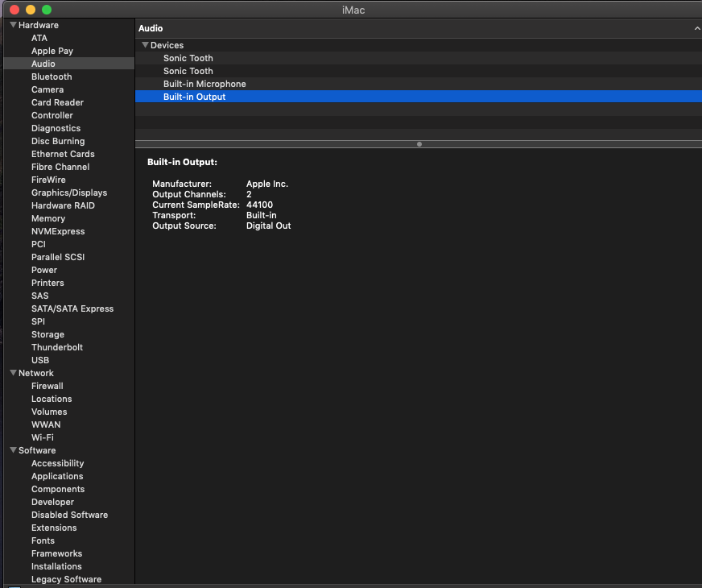The image size is (702, 588).
Task: Click the Software section label
Action: tap(37, 450)
